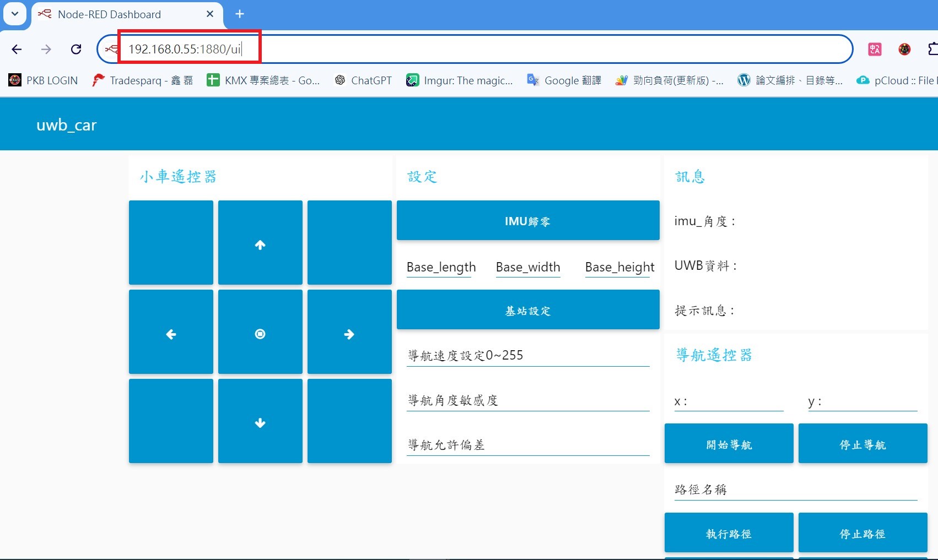This screenshot has height=560, width=938.
Task: Open the translate extension icon
Action: click(875, 50)
